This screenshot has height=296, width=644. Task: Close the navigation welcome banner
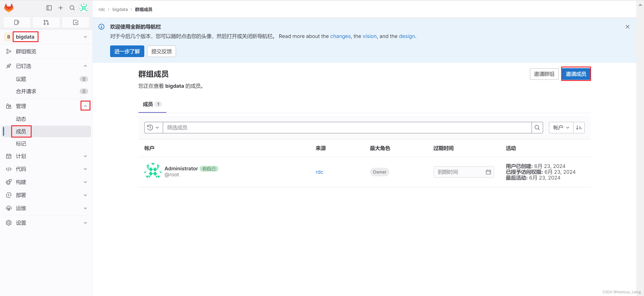(627, 27)
